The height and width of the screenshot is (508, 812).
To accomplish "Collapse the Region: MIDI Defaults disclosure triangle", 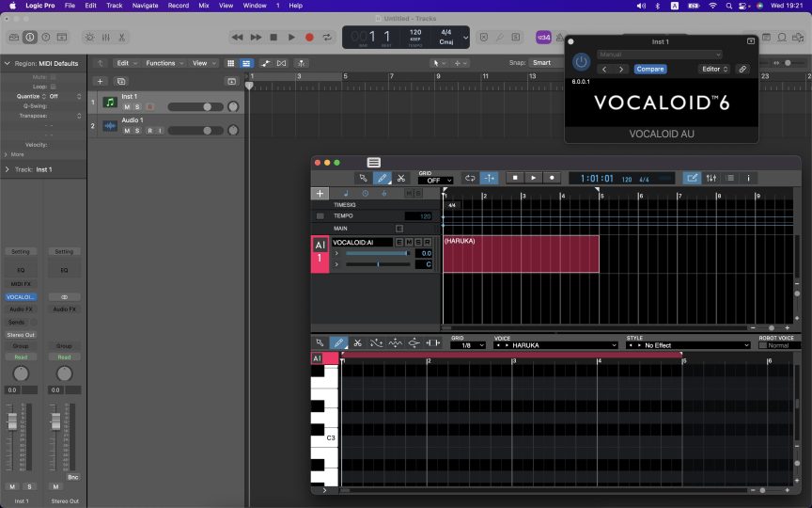I will tap(8, 63).
